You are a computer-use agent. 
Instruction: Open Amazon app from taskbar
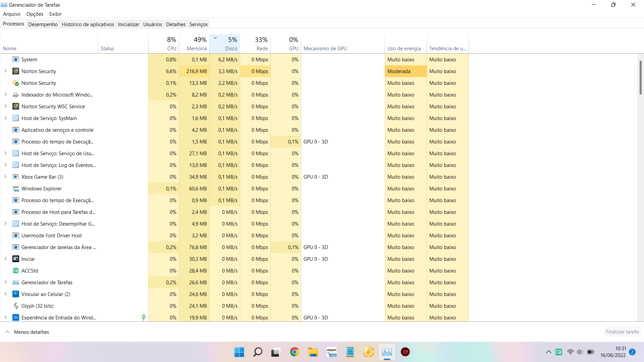(332, 352)
